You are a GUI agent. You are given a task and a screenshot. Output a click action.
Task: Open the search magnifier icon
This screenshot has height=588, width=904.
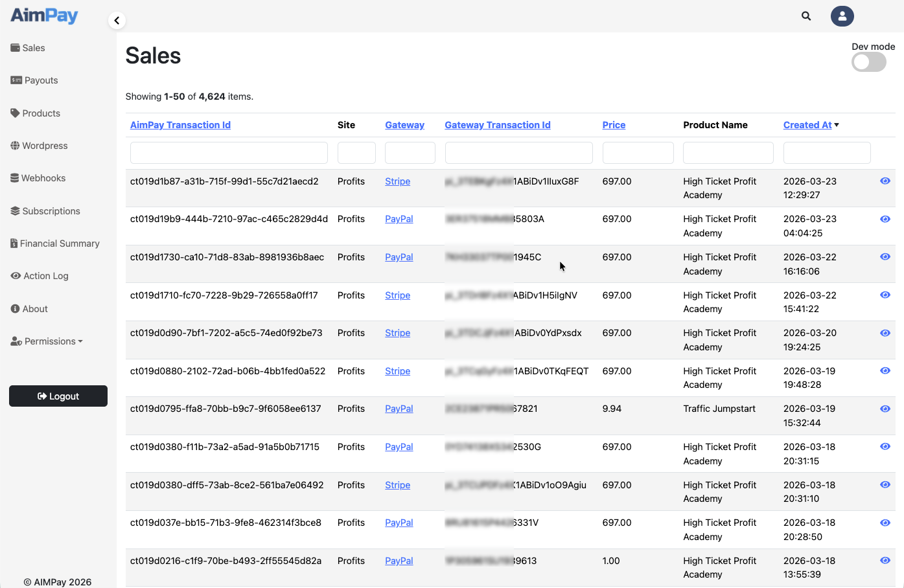pos(806,16)
